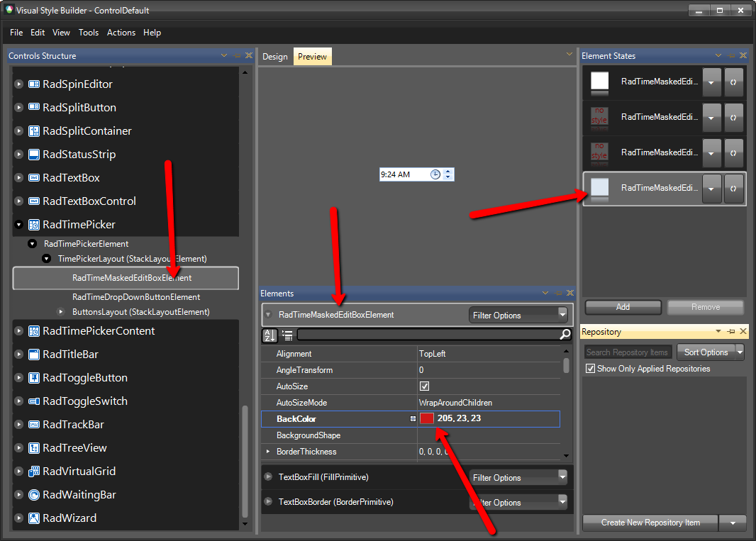Screen dimensions: 756x541
Task: Click the RadTreeView control icon
Action: [x=34, y=448]
